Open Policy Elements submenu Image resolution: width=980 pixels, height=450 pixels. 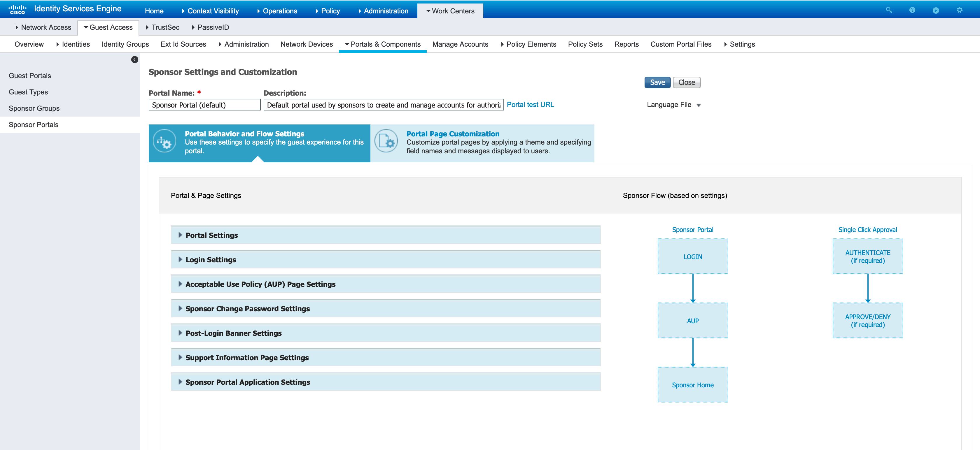pyautogui.click(x=529, y=44)
